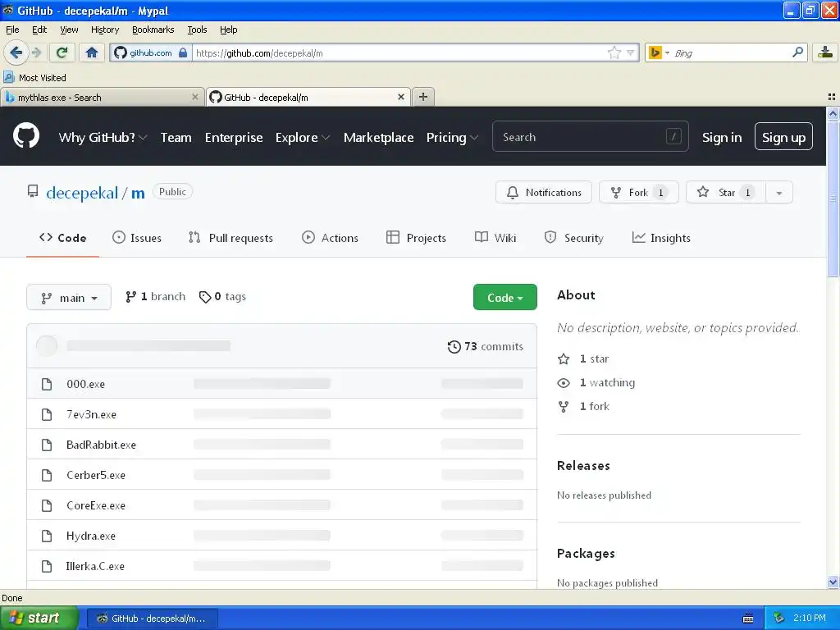Switch to the Projects tab
The height and width of the screenshot is (630, 840).
click(x=416, y=238)
